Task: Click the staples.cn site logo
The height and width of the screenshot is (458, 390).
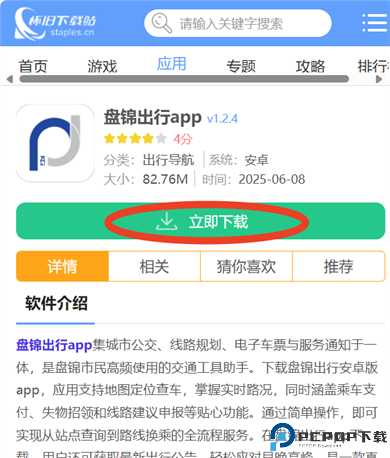Action: point(55,23)
